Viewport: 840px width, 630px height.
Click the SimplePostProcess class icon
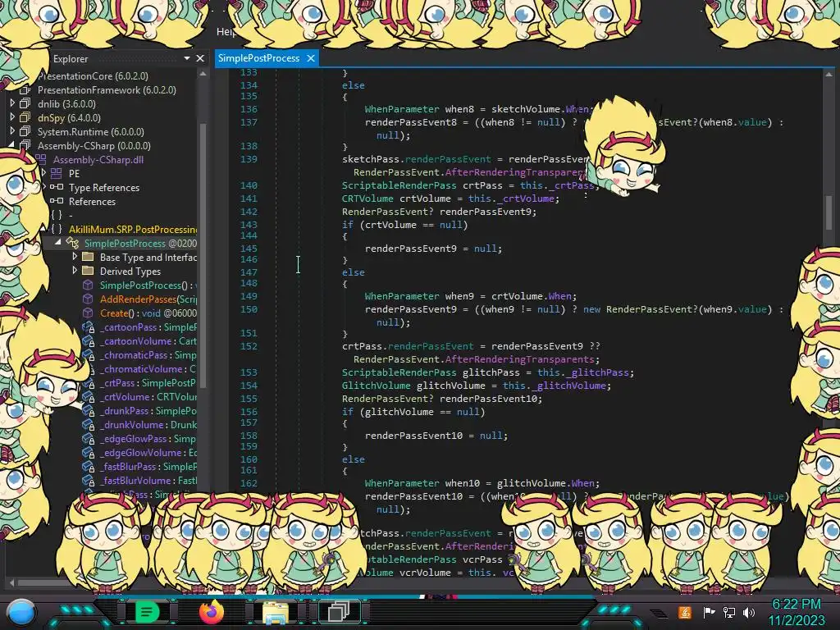[x=72, y=243]
